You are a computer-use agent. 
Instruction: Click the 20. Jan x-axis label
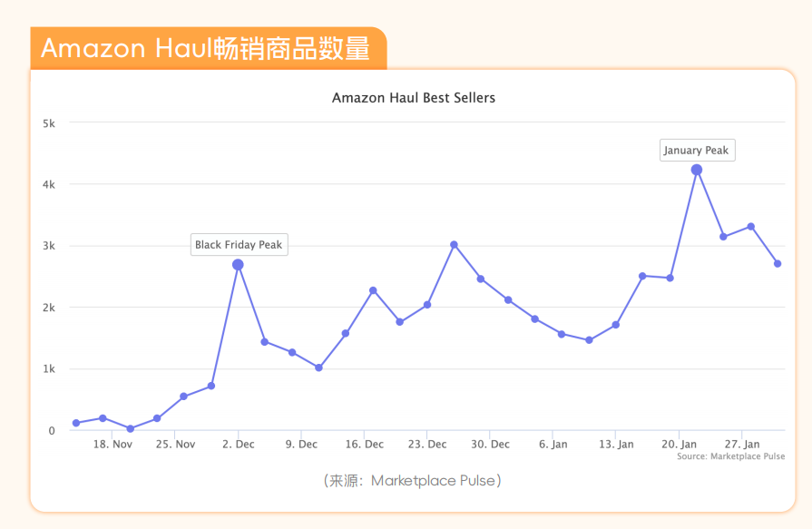[679, 444]
